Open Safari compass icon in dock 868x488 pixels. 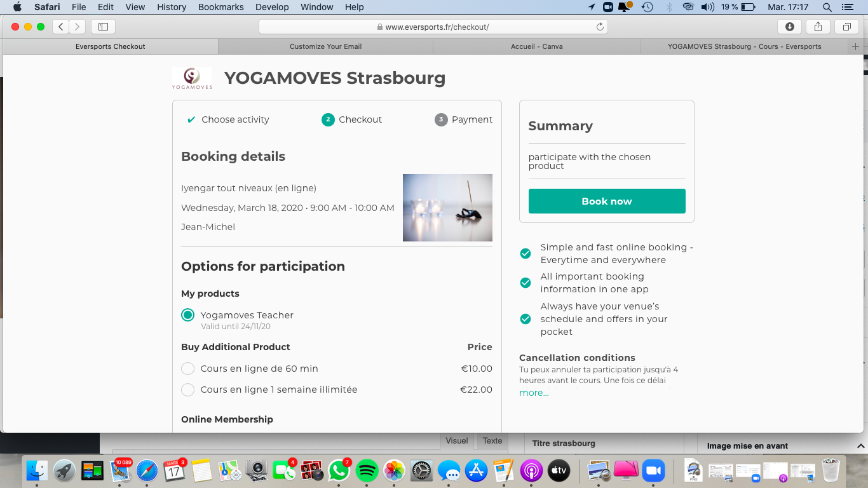pyautogui.click(x=147, y=471)
